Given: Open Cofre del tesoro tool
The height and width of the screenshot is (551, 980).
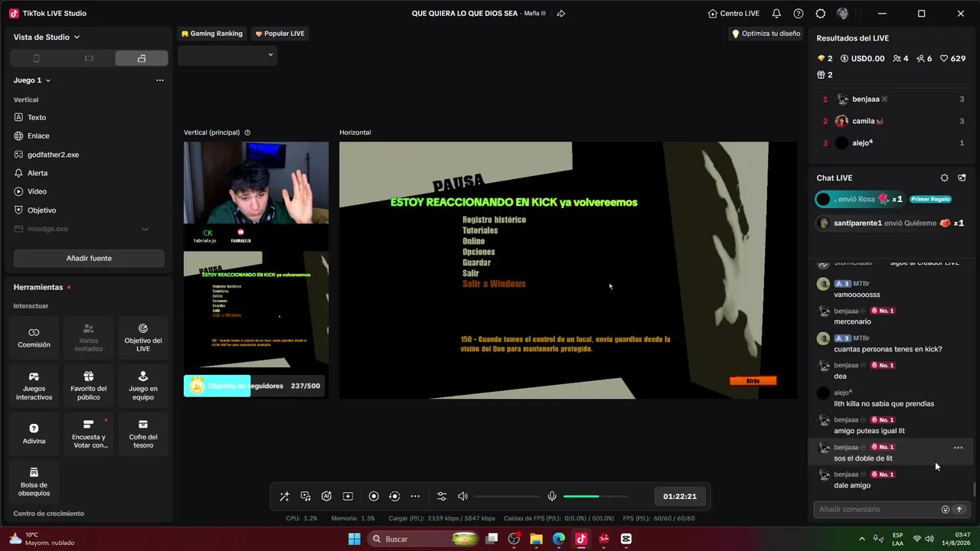Looking at the screenshot, I should (143, 434).
